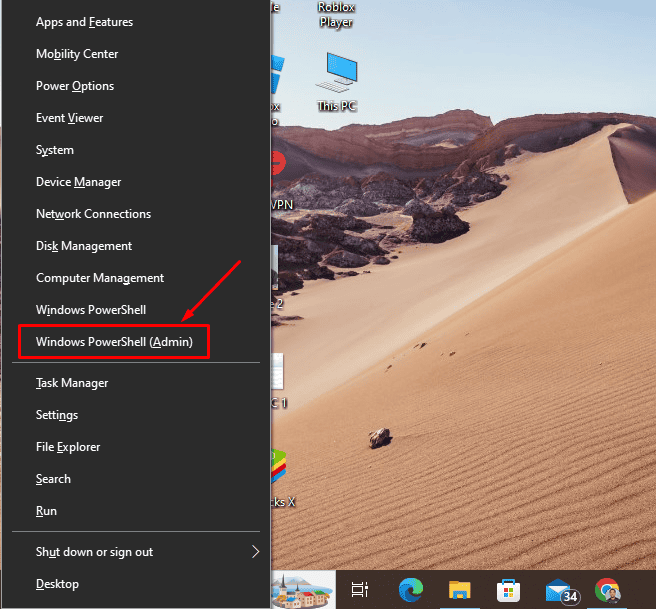Image resolution: width=656 pixels, height=609 pixels.
Task: Open Mail app with 34 badge
Action: (x=561, y=591)
